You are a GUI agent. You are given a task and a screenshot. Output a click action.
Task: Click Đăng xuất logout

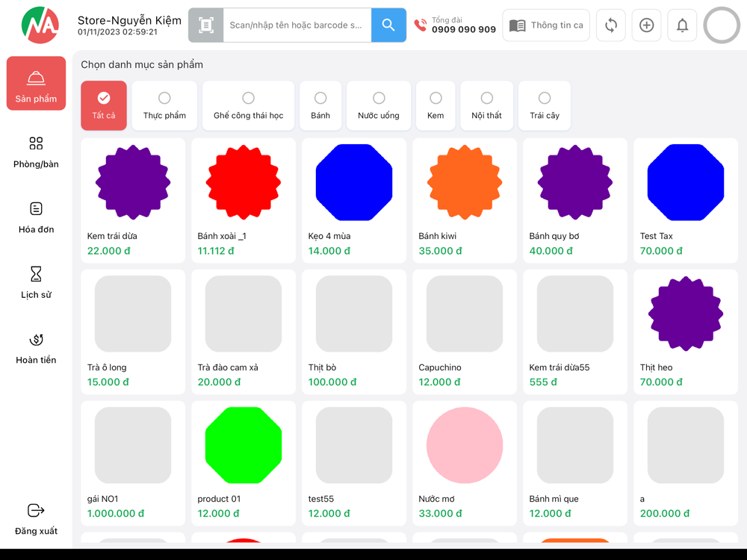36,519
